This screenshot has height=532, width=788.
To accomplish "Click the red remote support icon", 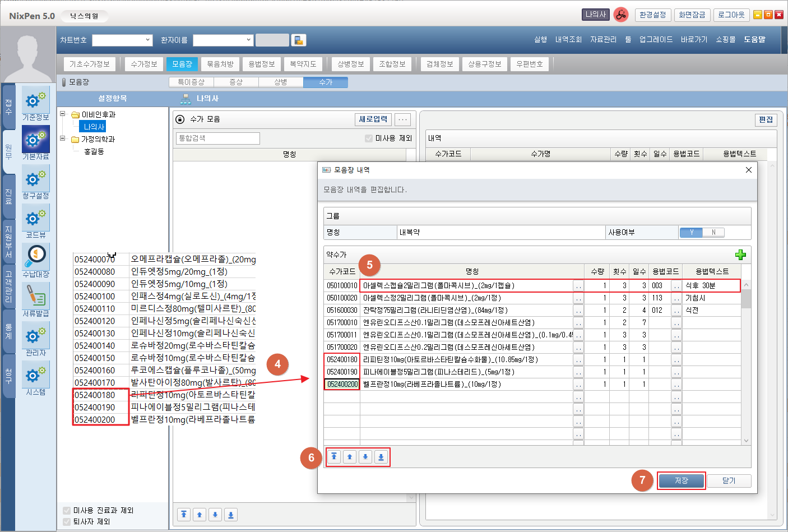I will pyautogui.click(x=620, y=15).
